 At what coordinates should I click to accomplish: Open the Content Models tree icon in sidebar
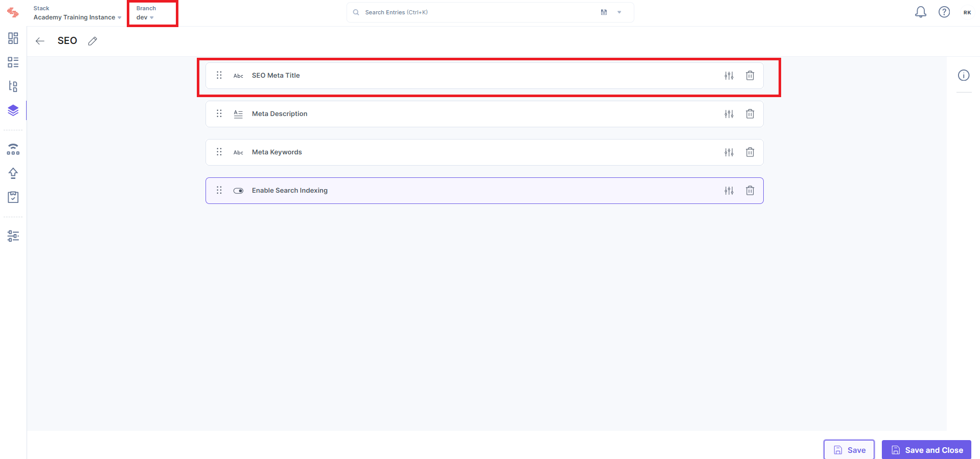[x=13, y=86]
